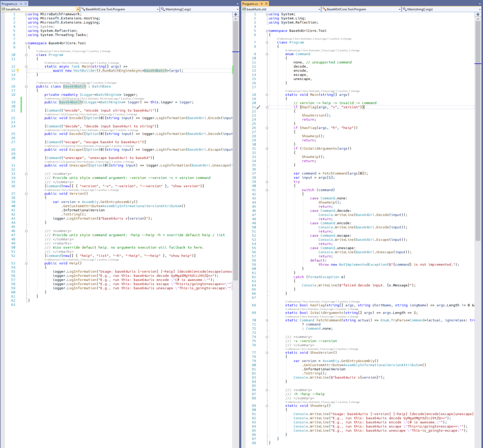Collapse the using block in left pane
This screenshot has width=483, height=448.
26,14
